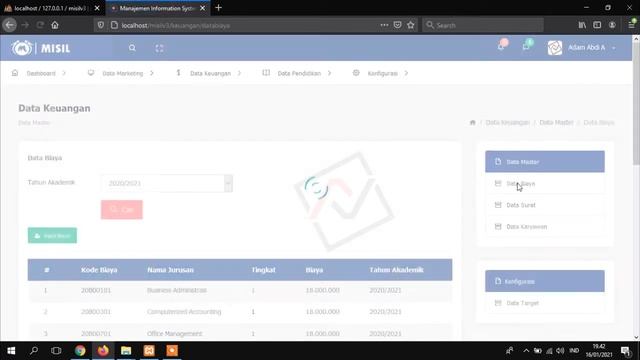Open Firefox hamburger menu

[x=632, y=25]
